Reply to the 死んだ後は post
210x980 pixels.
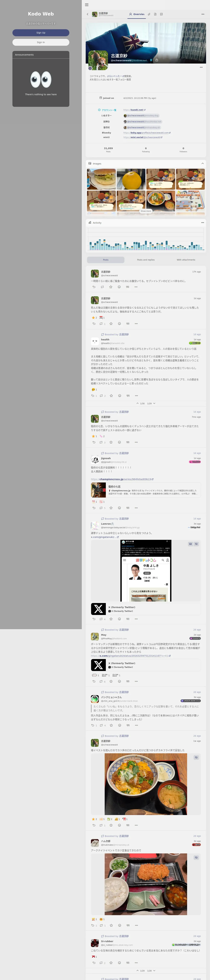coord(94,324)
